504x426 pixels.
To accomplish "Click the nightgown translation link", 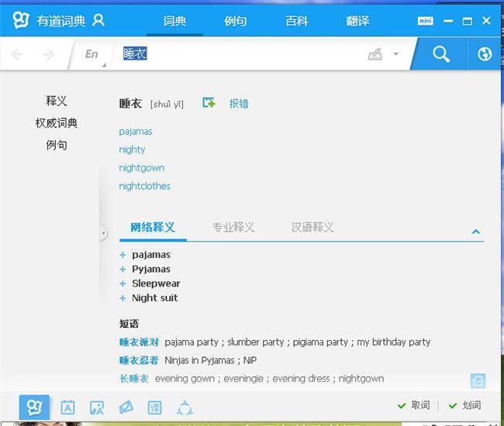I will tap(141, 167).
